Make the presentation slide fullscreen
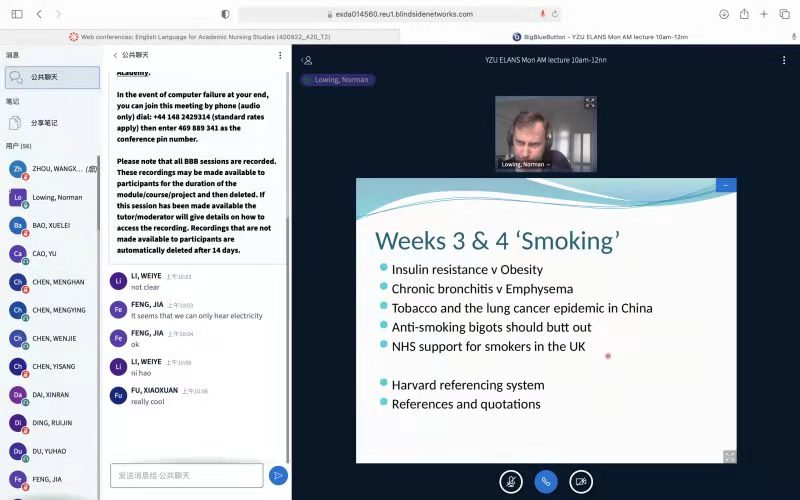800x500 pixels. tap(730, 456)
